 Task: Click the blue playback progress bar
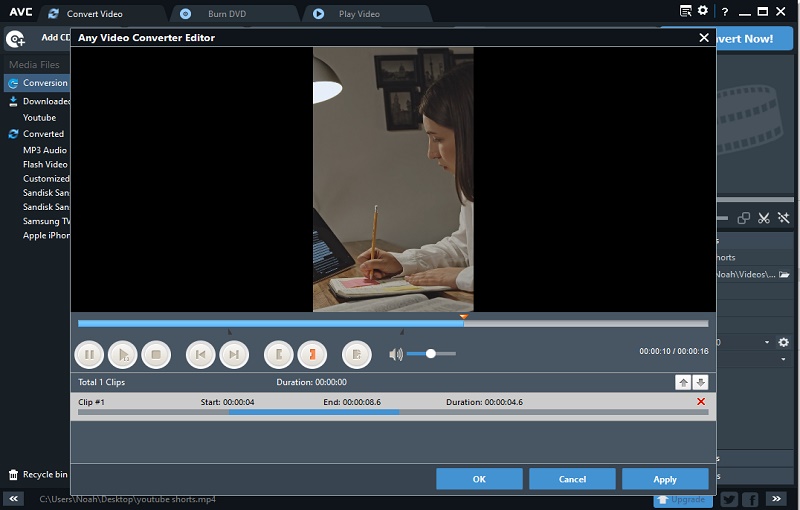click(x=270, y=323)
